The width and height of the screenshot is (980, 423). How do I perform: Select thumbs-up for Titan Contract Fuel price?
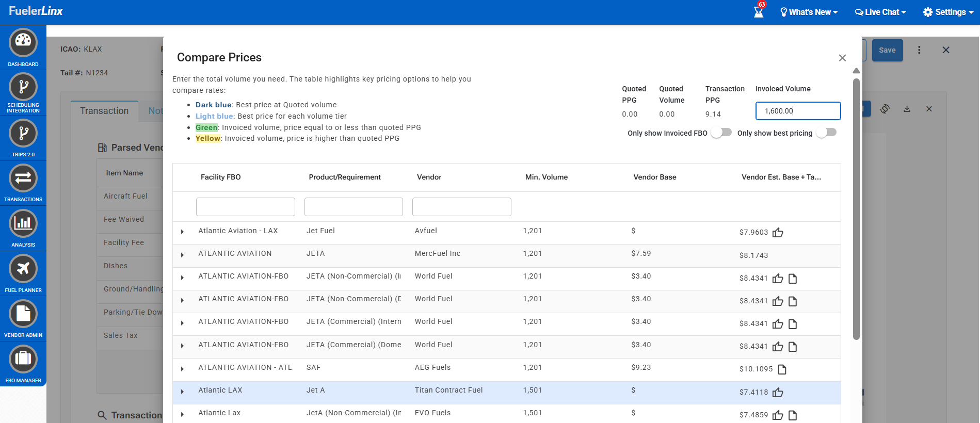[x=778, y=393]
